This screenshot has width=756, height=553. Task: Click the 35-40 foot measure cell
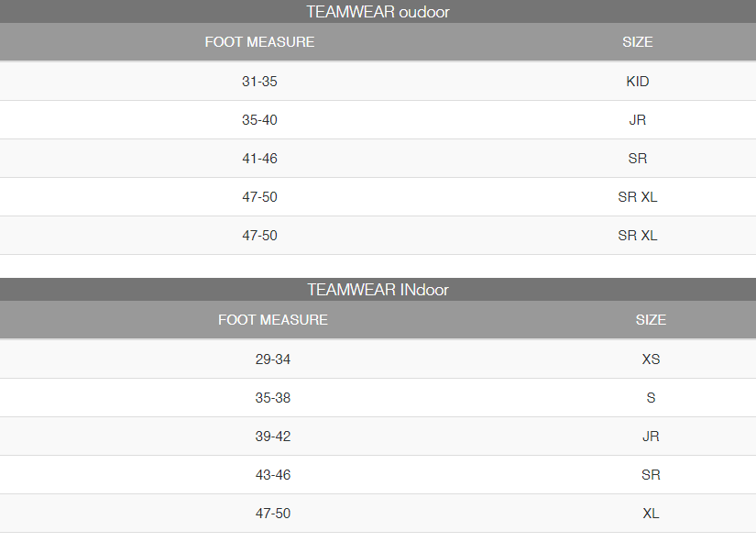[x=259, y=119]
